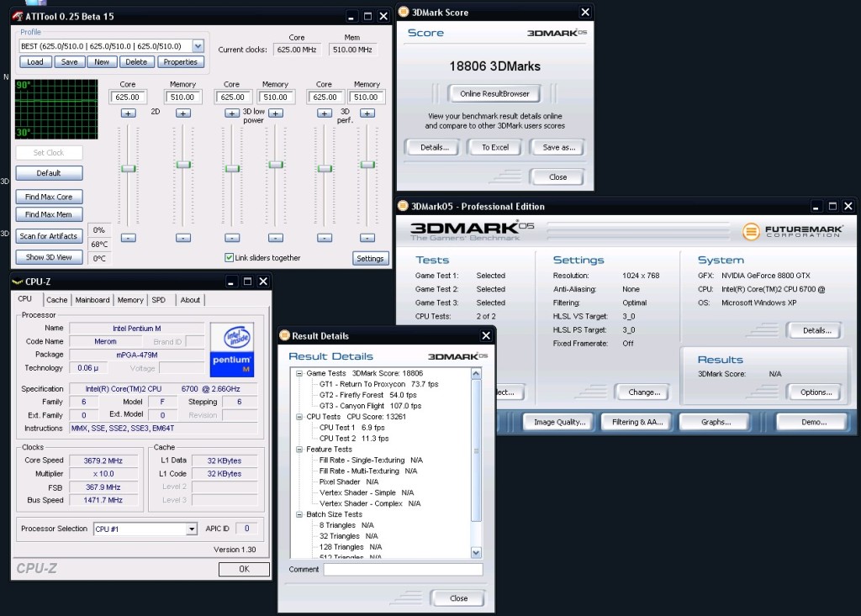861x616 pixels.
Task: Click Filtering & AA button in 3DMark05
Action: tap(637, 422)
